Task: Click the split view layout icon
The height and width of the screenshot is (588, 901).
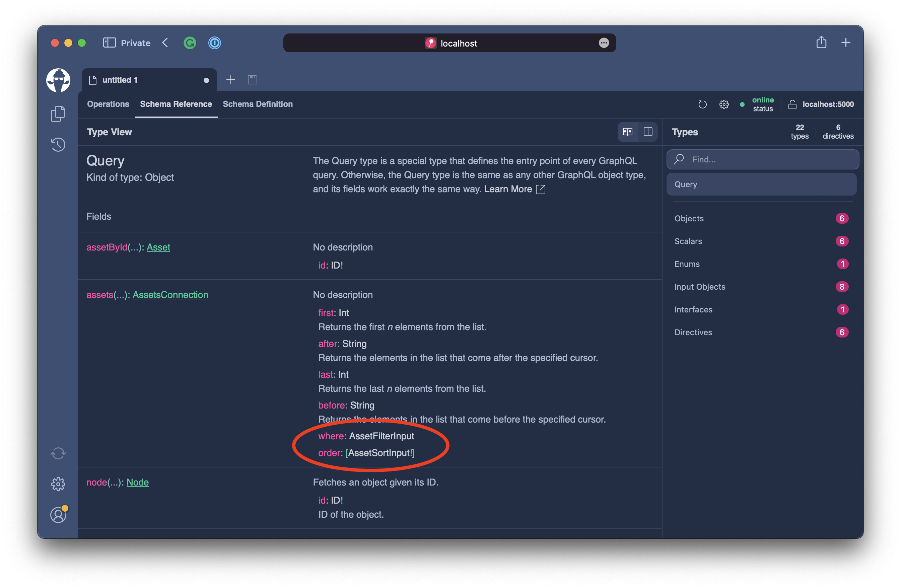Action: (646, 132)
